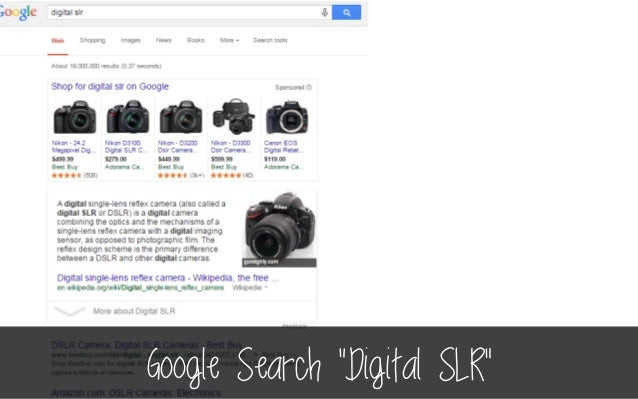The width and height of the screenshot is (638, 399).
Task: Open the Nikon D3100 camera image
Action: tap(128, 118)
